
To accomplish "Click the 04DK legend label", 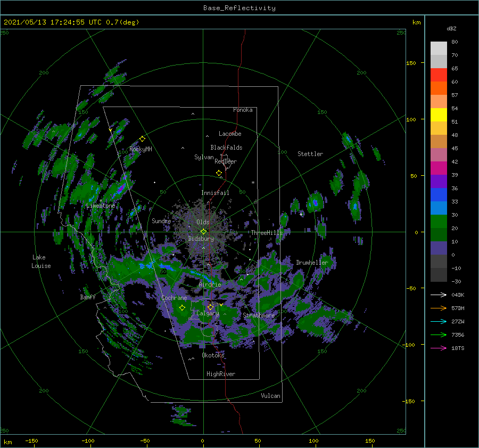I will (x=458, y=295).
